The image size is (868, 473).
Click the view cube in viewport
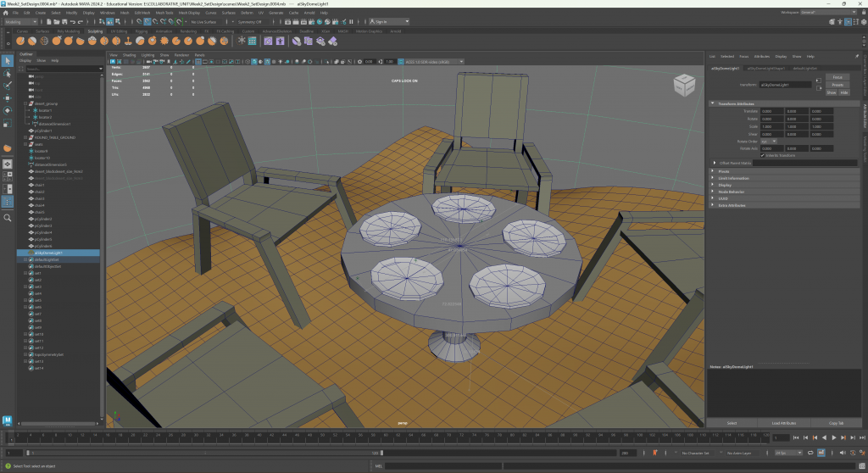(x=683, y=85)
